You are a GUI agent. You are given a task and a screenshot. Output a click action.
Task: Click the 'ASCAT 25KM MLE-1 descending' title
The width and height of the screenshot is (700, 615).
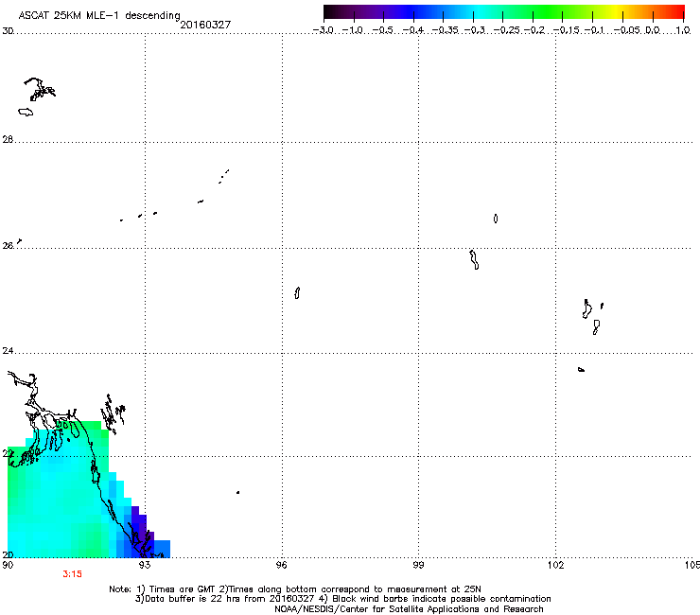click(x=99, y=15)
